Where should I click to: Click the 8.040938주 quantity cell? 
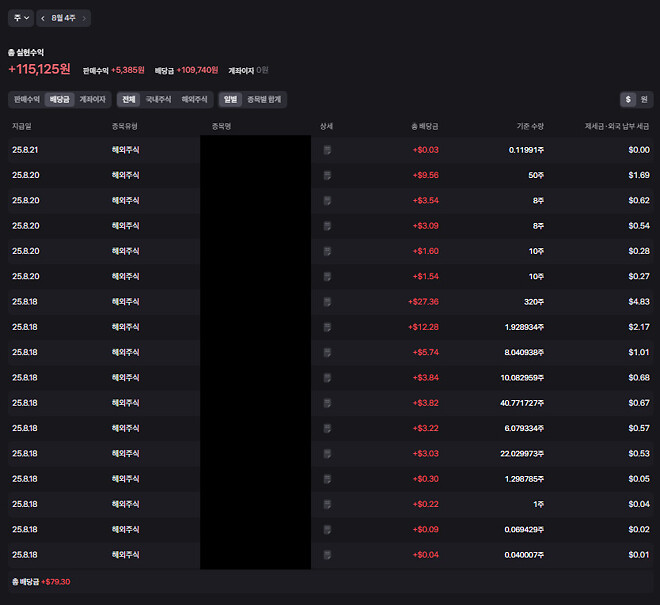point(524,352)
